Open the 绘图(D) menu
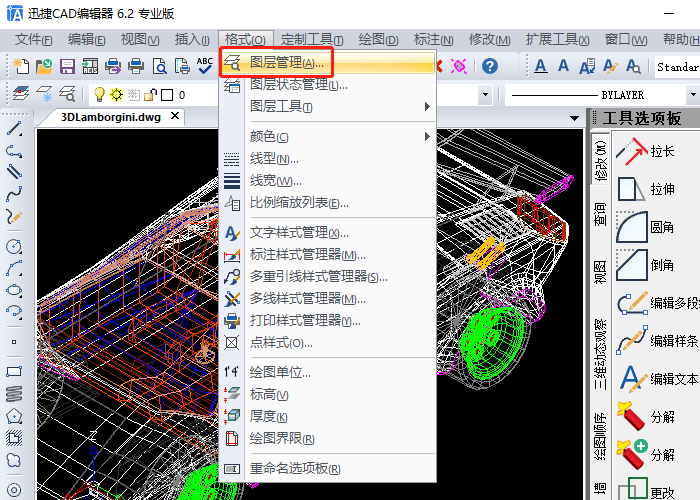Image resolution: width=700 pixels, height=500 pixels. [378, 40]
